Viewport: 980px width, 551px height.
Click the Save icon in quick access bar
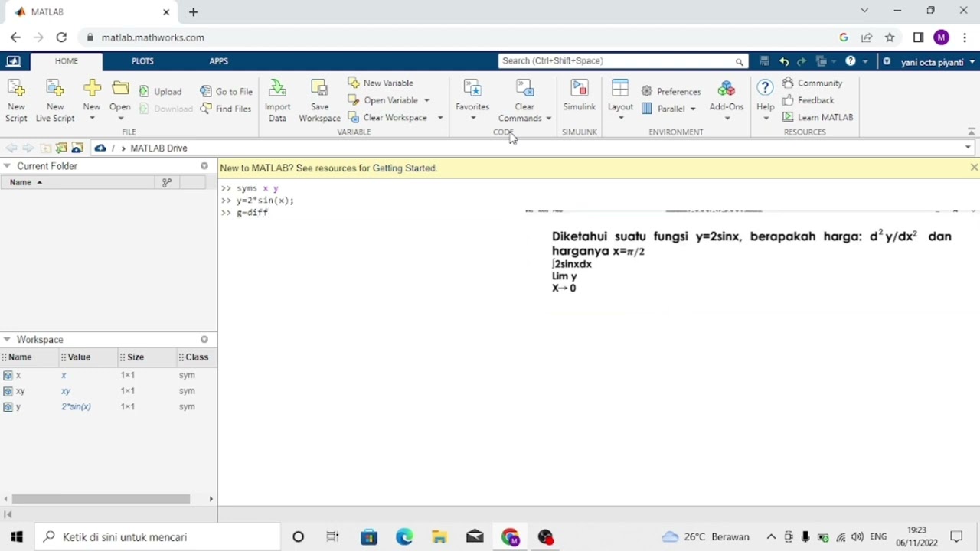[764, 61]
